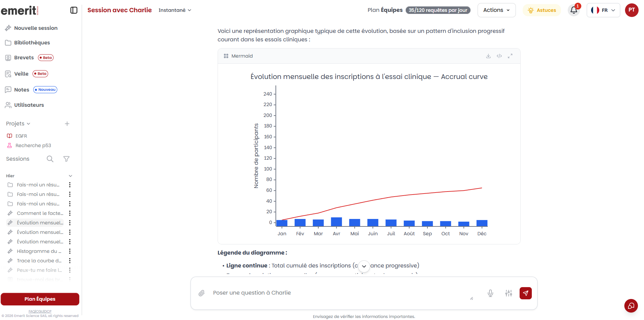
Task: Expand the Projets section chevron
Action: pos(28,124)
